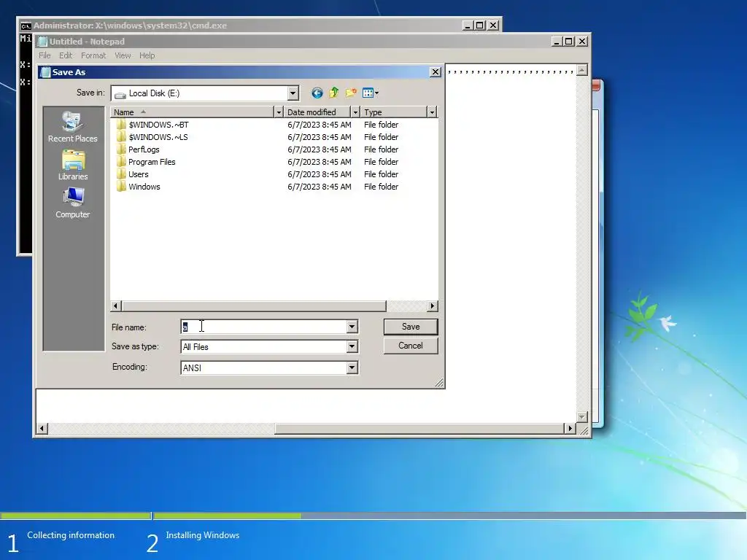747x560 pixels.
Task: Click the PerfLogs date modified cell
Action: tap(320, 149)
